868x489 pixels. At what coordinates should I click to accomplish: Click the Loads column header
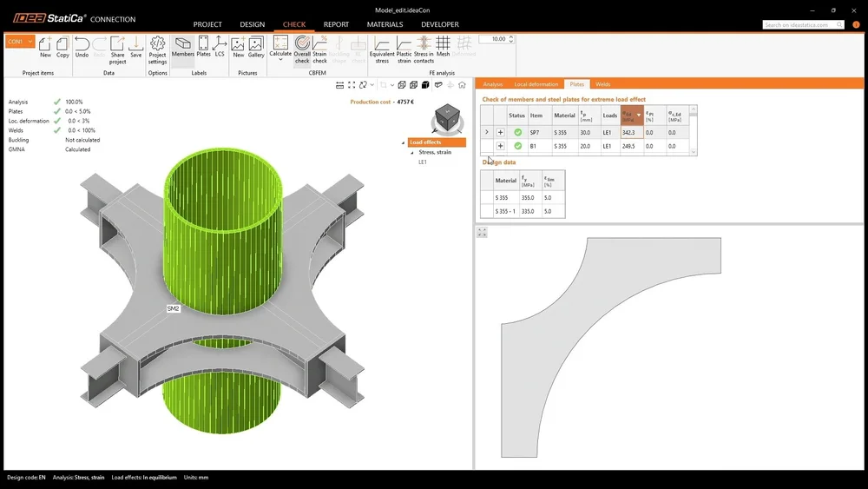click(x=610, y=116)
